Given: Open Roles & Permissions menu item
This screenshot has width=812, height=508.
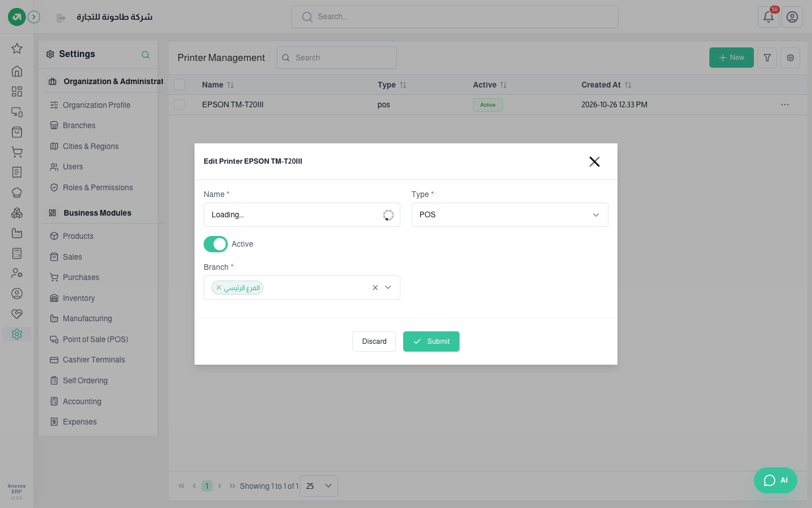Looking at the screenshot, I should point(98,187).
